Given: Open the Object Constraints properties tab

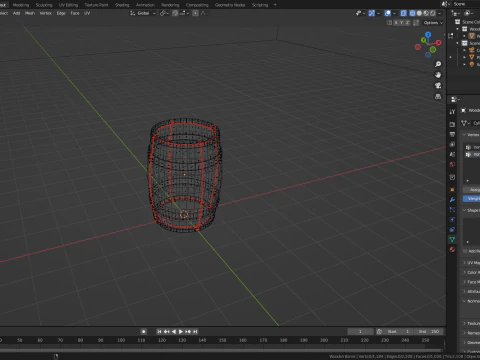Looking at the screenshot, I should click(452, 230).
